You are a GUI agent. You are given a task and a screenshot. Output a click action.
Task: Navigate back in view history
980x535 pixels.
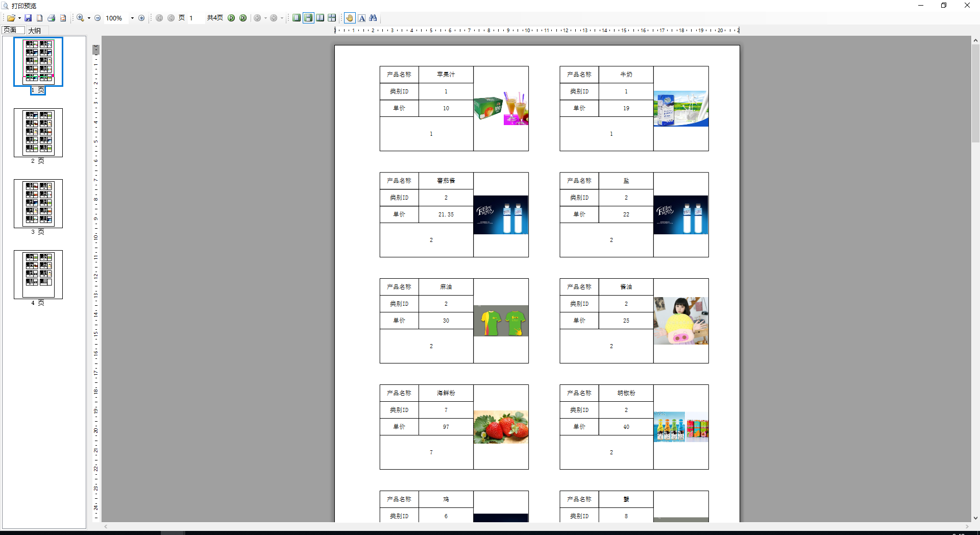tap(257, 18)
